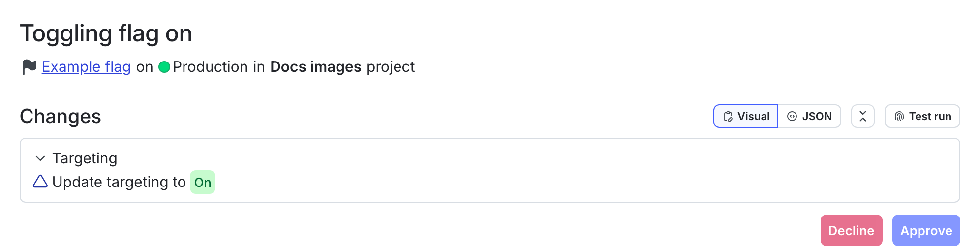
Task: Click the Docs images project name
Action: coord(316,67)
